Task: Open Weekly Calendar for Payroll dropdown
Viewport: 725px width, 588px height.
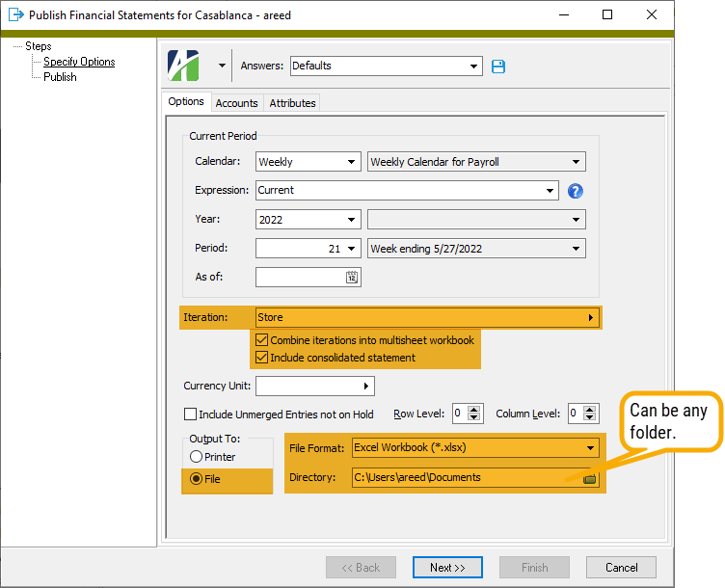Action: 576,162
